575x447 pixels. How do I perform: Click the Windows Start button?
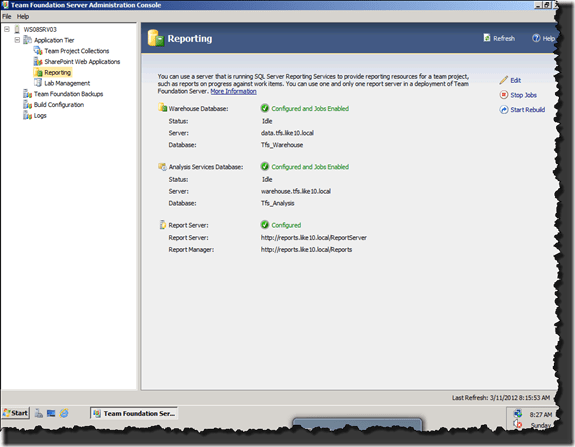(x=15, y=413)
